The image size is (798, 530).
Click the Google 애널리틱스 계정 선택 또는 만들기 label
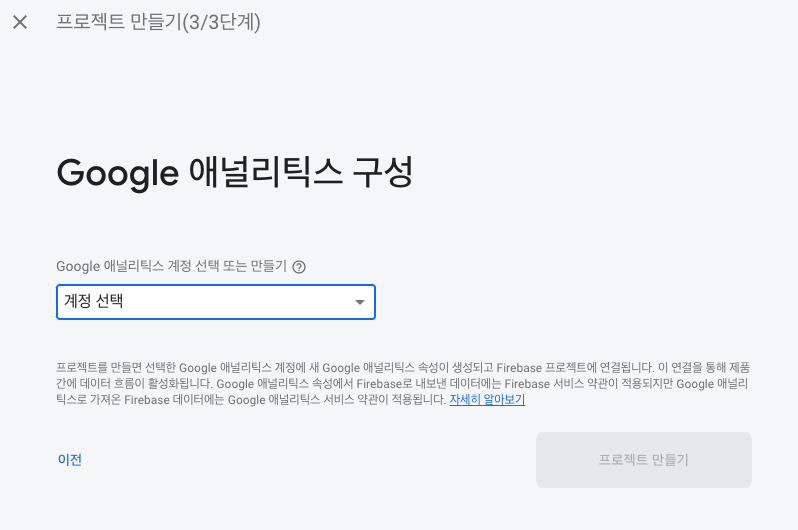pos(172,266)
